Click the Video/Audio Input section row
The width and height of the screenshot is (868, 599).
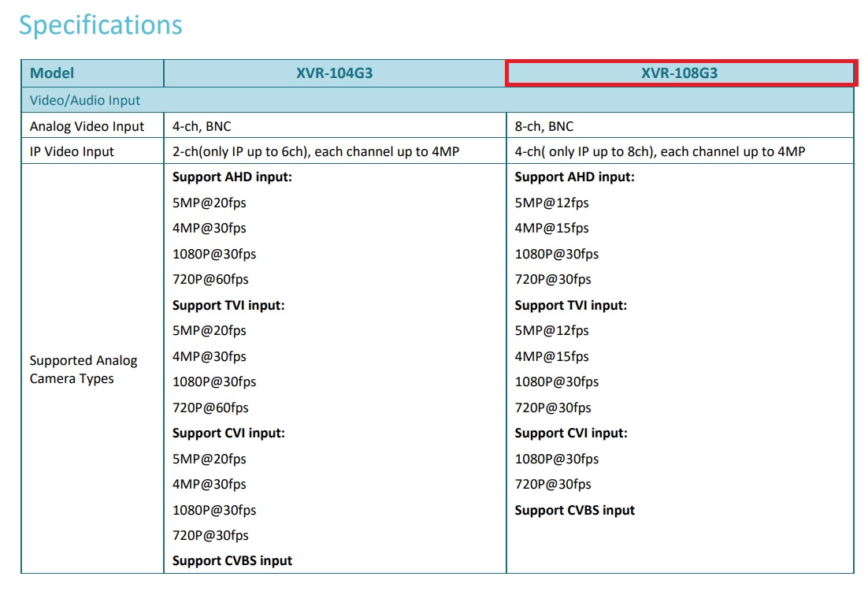(x=85, y=100)
